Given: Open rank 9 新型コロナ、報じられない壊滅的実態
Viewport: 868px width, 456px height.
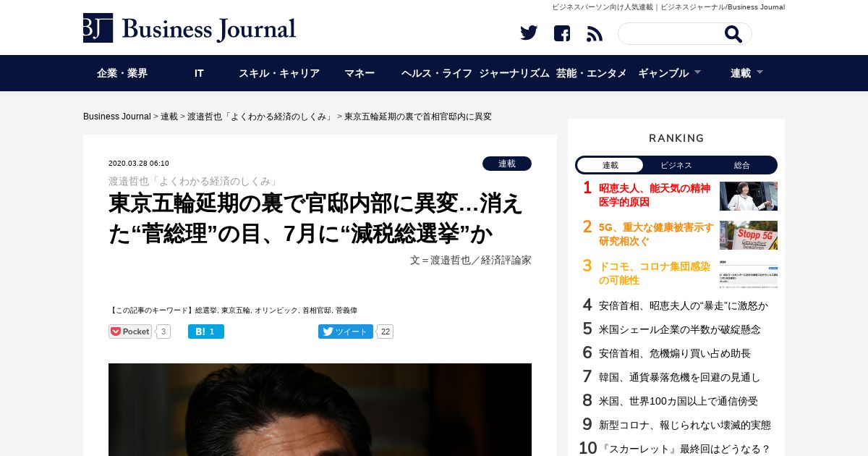Looking at the screenshot, I should (685, 425).
